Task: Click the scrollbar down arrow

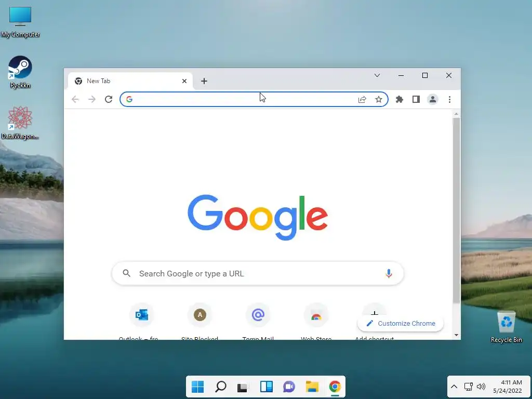Action: 456,335
